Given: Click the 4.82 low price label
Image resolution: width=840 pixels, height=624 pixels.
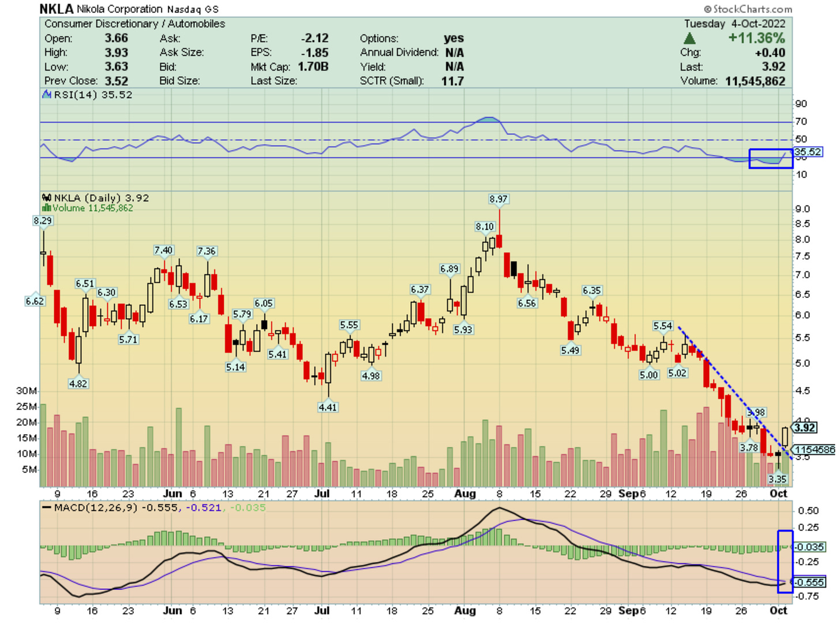Looking at the screenshot, I should pyautogui.click(x=78, y=383).
